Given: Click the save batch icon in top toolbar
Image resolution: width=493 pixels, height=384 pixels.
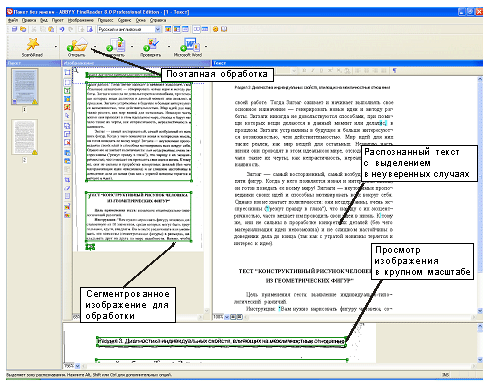Looking at the screenshot, I should [x=14, y=29].
